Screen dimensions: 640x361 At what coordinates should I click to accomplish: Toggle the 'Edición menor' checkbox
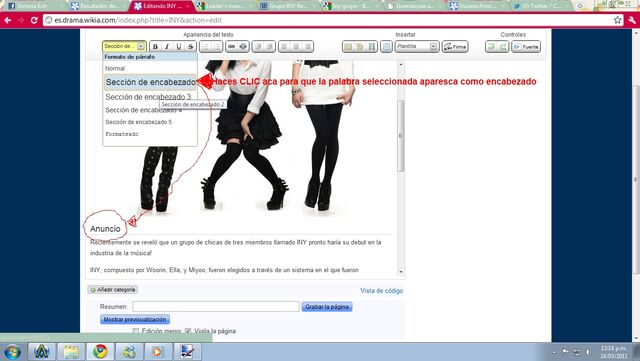click(x=136, y=331)
